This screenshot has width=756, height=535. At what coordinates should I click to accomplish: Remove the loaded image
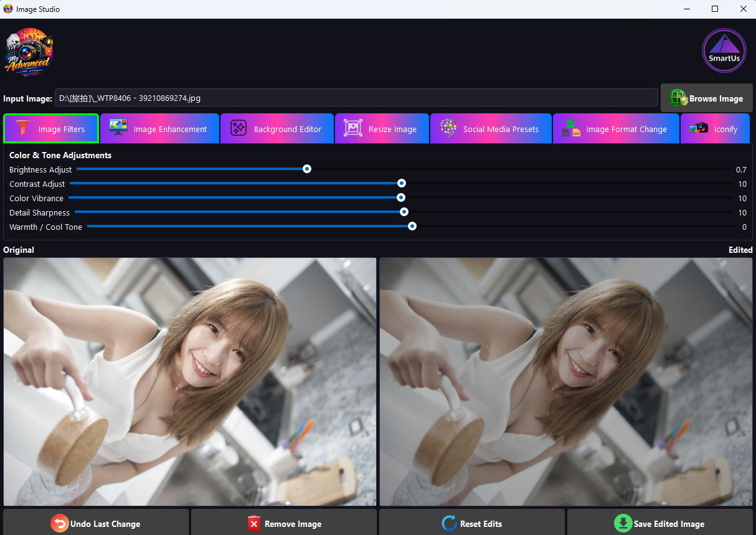[x=284, y=523]
